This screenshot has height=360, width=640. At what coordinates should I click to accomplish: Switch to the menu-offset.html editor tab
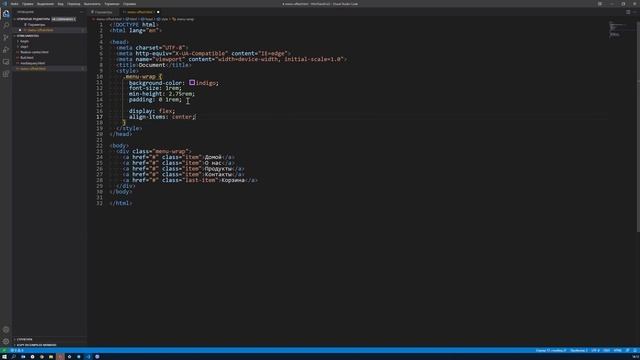(x=140, y=12)
